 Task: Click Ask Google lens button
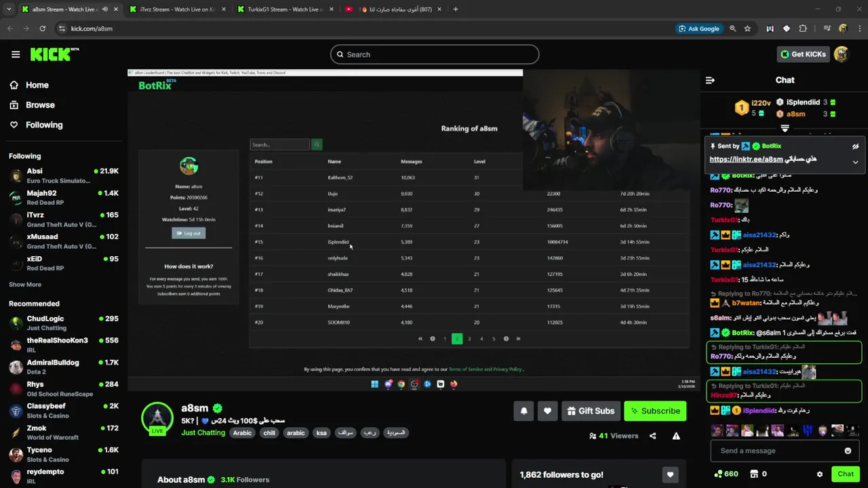699,28
